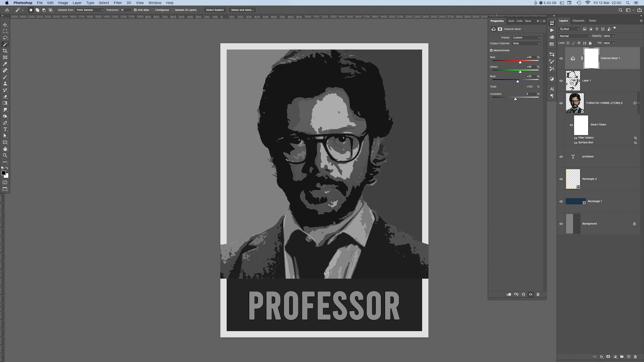The image size is (644, 362).
Task: Delete layer using Layers panel trash
Action: point(635,357)
